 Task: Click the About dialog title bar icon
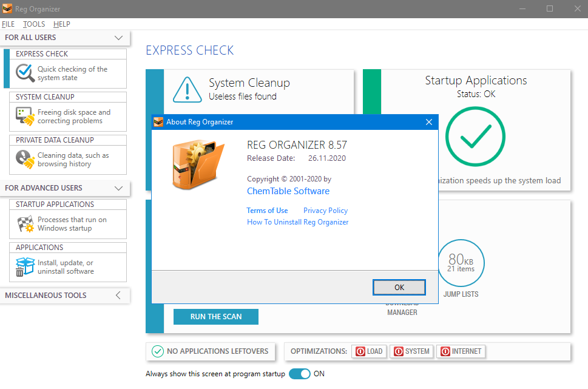click(x=158, y=122)
